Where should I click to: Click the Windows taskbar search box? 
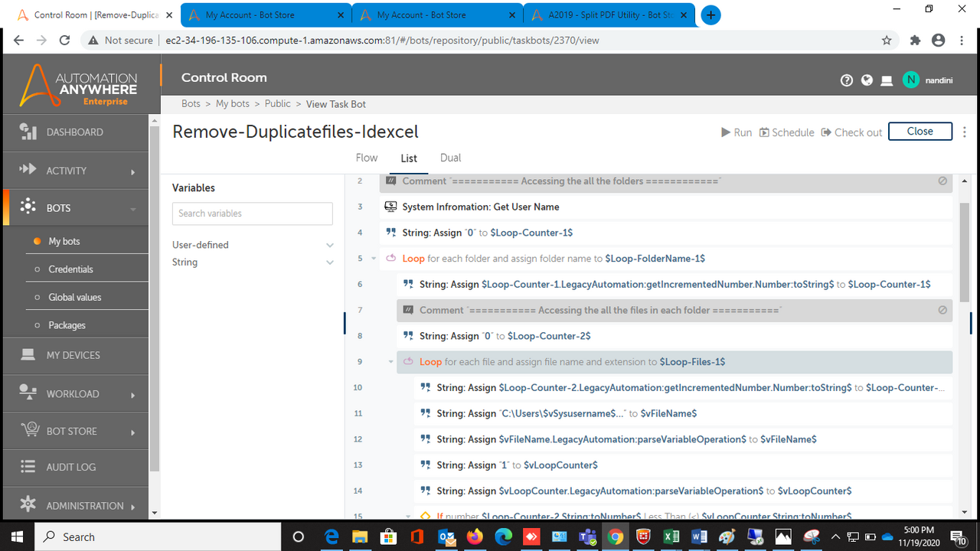tap(157, 536)
